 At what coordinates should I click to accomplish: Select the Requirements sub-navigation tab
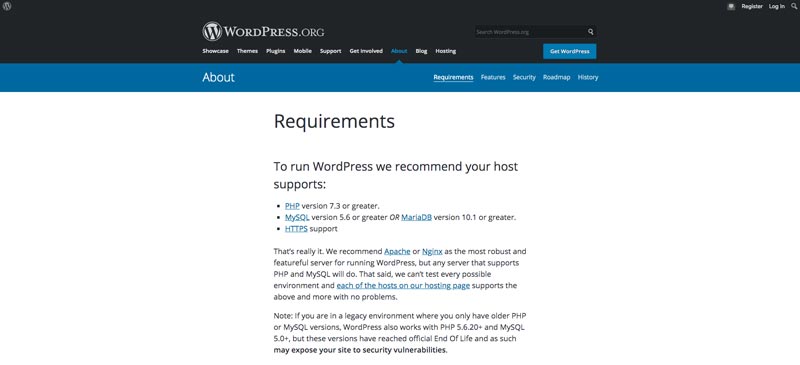(454, 78)
